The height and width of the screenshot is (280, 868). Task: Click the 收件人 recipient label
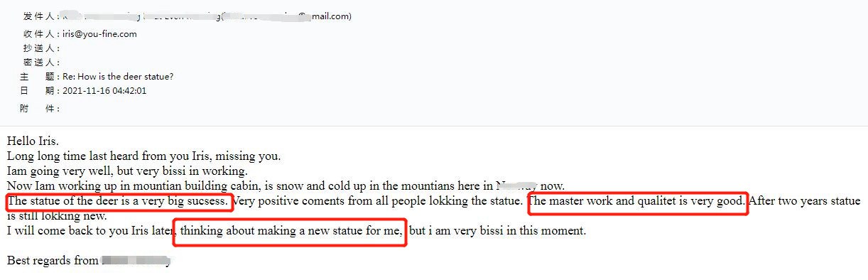click(41, 33)
